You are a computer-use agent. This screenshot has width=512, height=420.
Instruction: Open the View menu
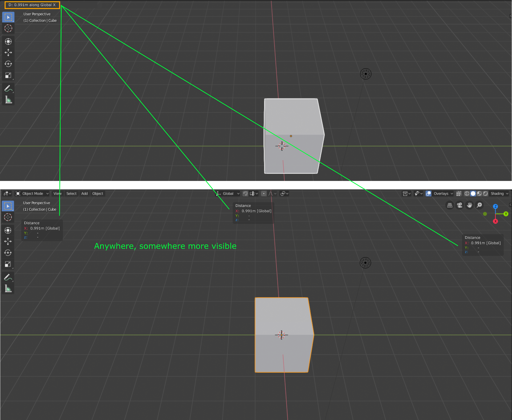pos(58,194)
